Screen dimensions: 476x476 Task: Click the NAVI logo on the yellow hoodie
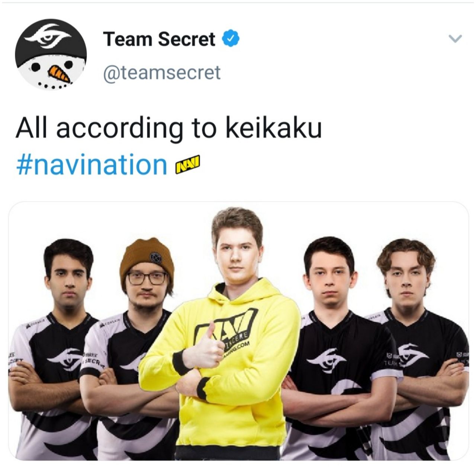[227, 333]
